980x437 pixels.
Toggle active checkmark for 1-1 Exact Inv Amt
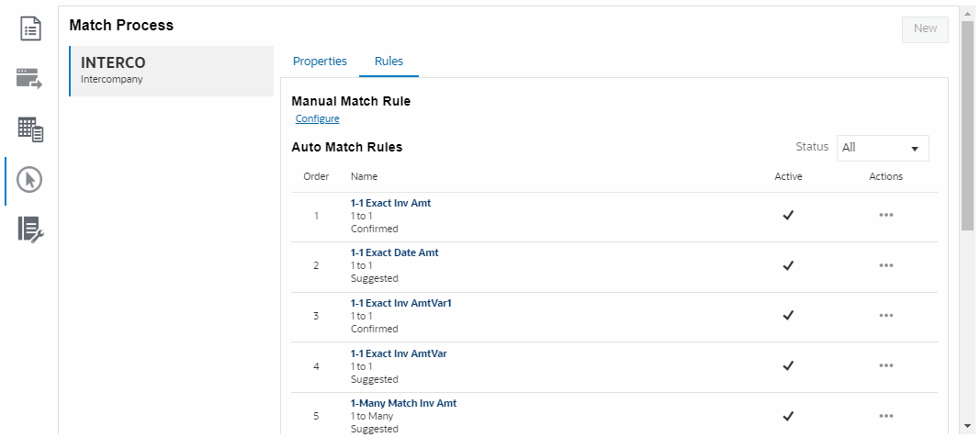[787, 216]
